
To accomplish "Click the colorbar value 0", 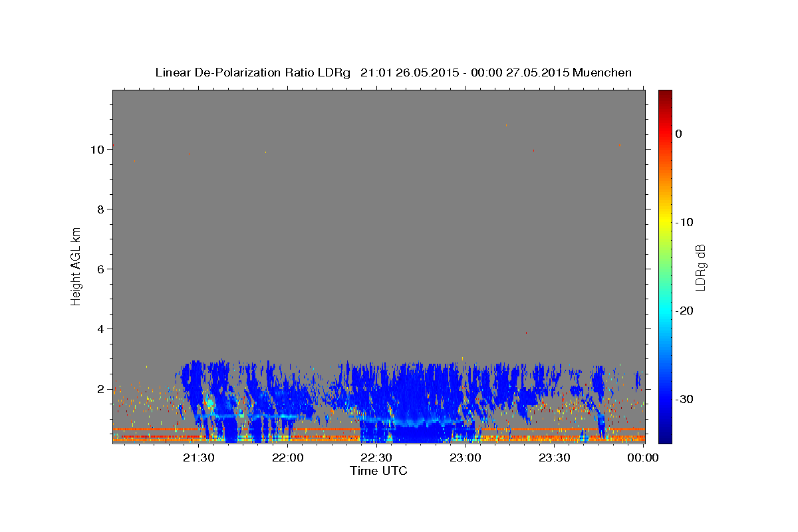I will coord(679,134).
